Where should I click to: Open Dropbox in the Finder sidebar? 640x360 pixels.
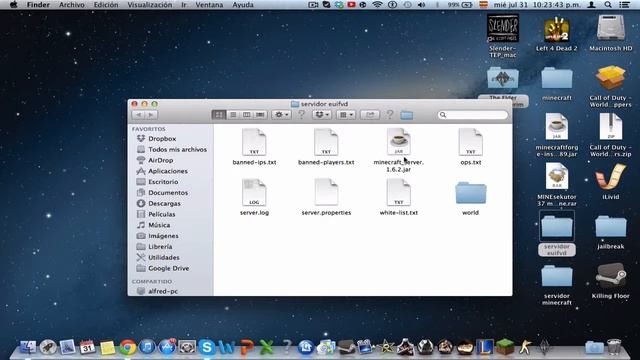pos(162,139)
